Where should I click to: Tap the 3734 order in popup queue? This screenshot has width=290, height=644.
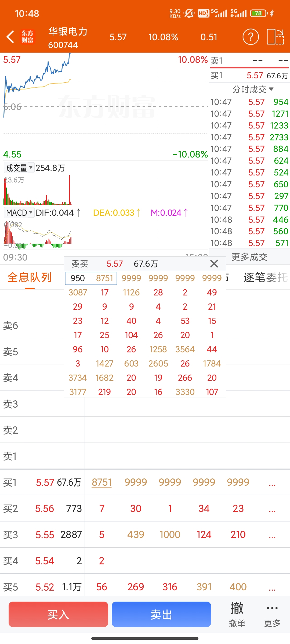click(x=78, y=378)
